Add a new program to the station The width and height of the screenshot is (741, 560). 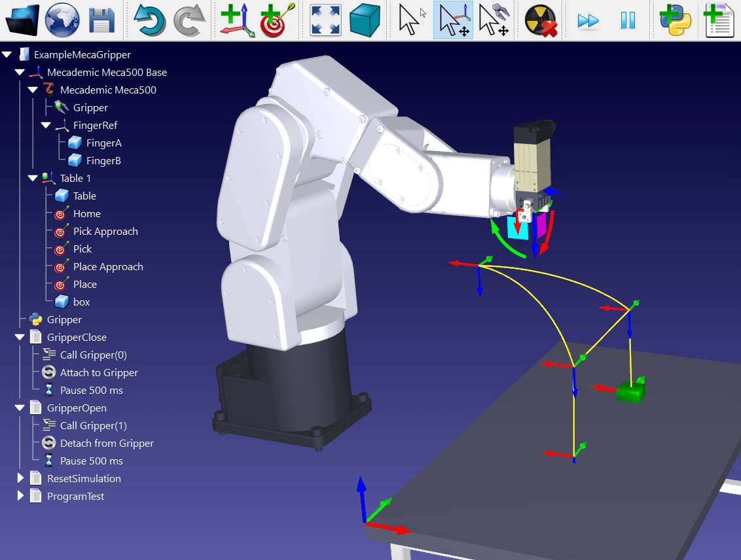718,20
